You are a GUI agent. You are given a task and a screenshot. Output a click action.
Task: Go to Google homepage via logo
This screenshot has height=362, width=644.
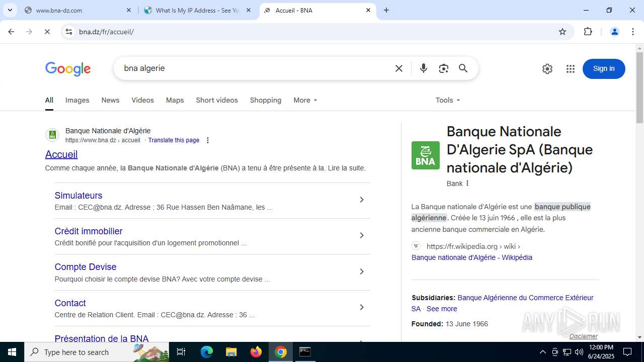tap(68, 69)
